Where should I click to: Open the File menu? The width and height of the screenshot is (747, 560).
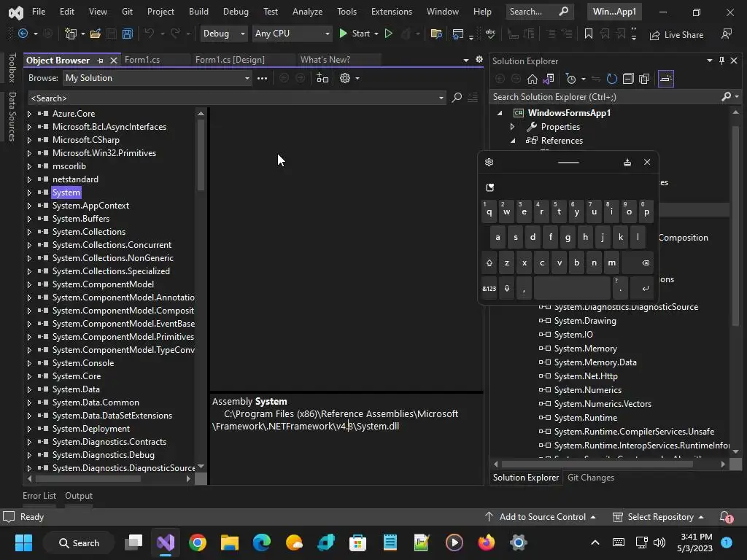pos(39,12)
